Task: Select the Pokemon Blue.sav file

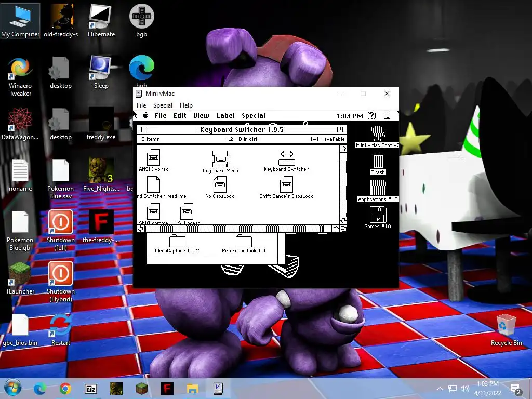Action: (61, 179)
